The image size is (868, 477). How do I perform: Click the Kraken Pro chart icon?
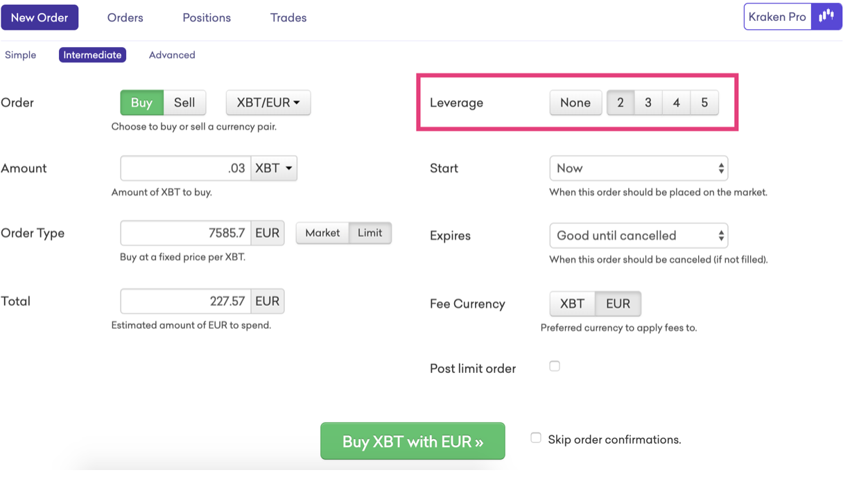tap(826, 17)
